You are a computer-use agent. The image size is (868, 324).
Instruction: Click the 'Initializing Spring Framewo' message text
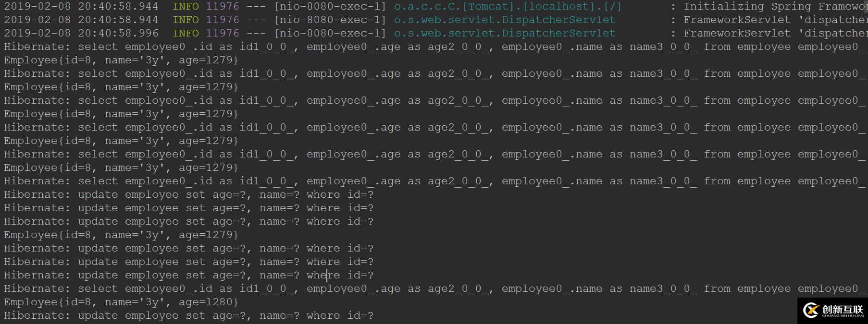776,6
